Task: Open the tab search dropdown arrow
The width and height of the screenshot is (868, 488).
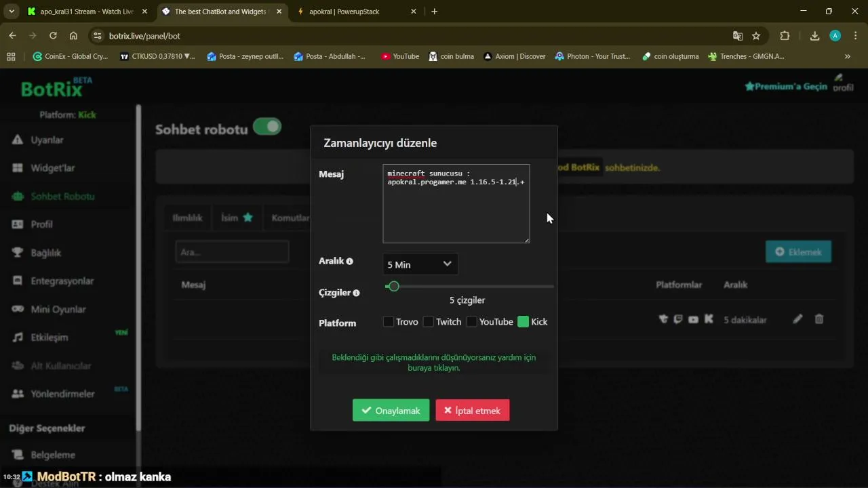Action: [11, 12]
